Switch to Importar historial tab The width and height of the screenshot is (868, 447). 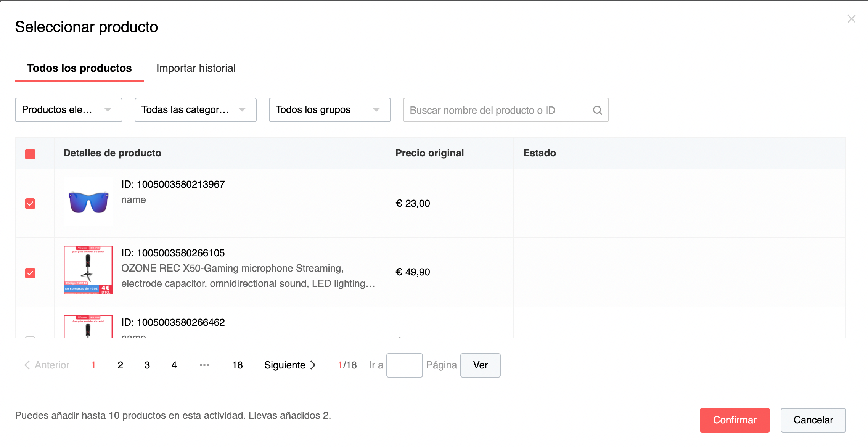pos(196,68)
